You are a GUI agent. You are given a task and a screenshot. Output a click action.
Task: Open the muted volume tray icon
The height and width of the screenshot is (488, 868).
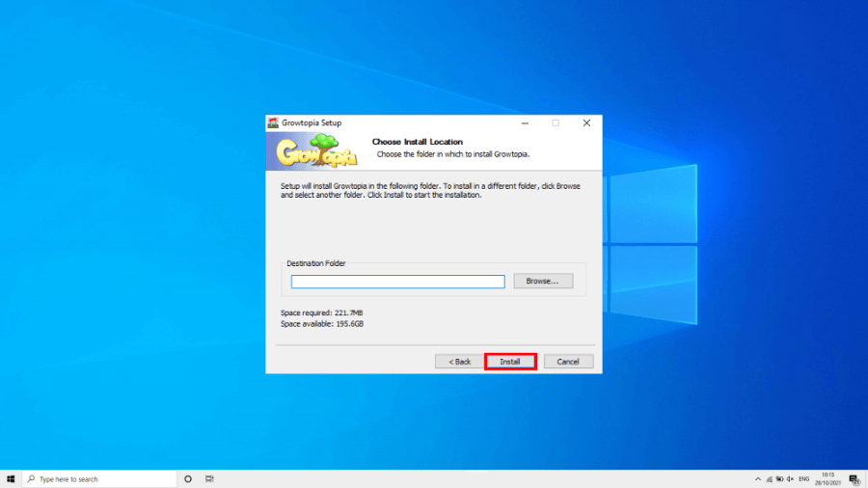tap(790, 479)
